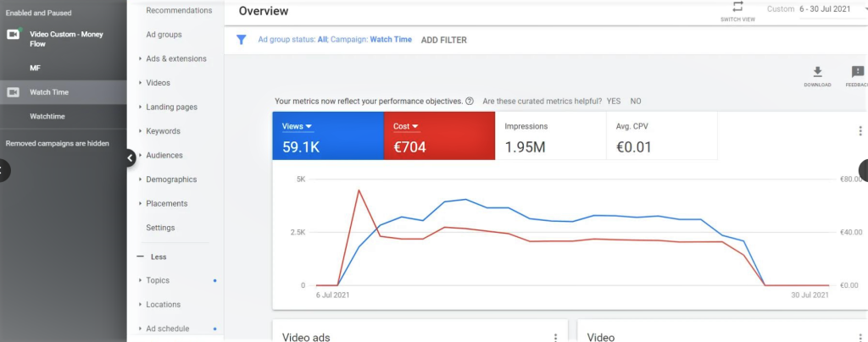
Task: Collapse the navigation panel arrow
Action: coord(131,157)
